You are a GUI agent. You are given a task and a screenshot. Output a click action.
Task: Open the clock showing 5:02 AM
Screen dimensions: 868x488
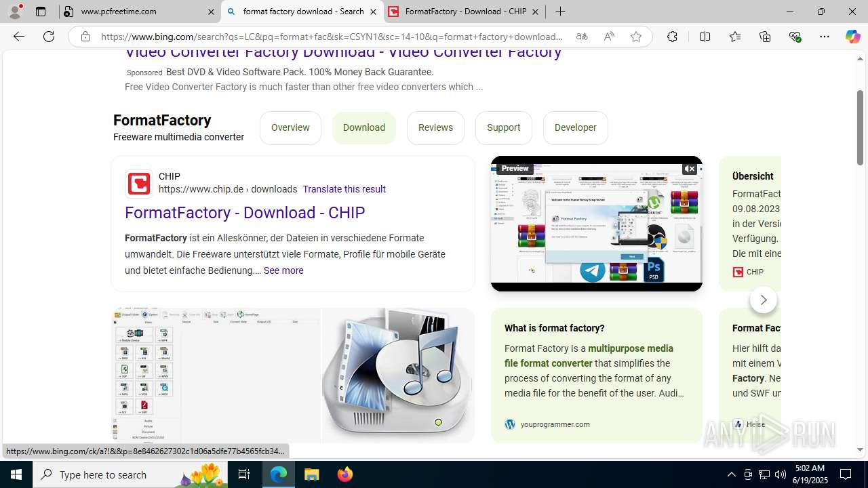(x=810, y=474)
